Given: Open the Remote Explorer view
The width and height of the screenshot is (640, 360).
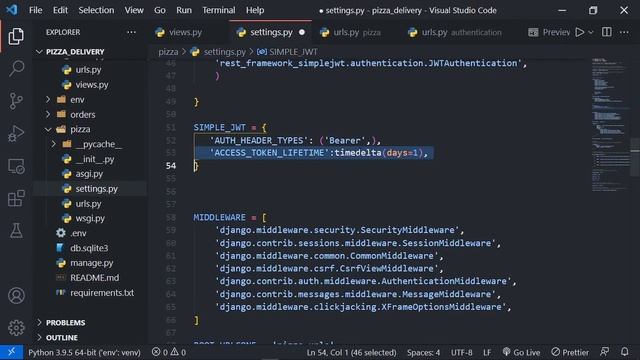Looking at the screenshot, I should pos(16,166).
